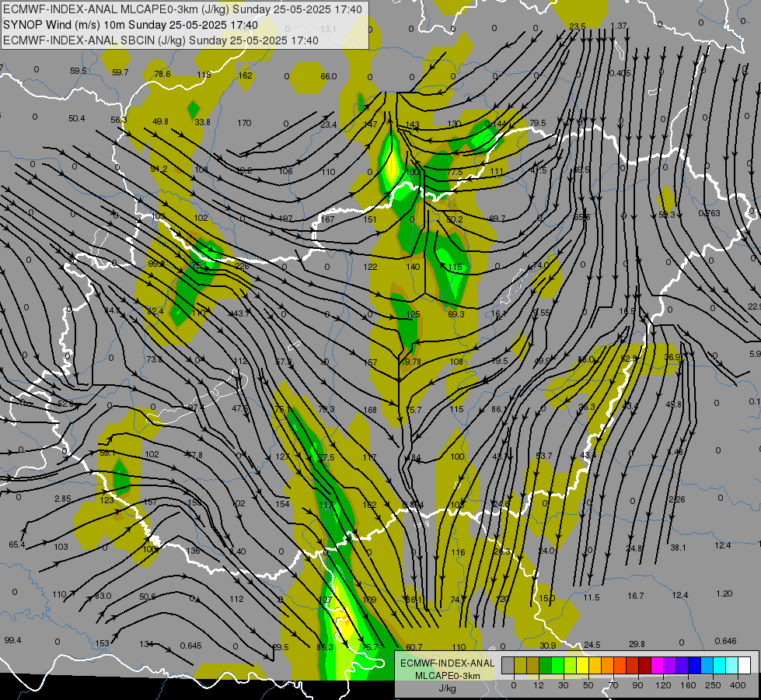Click the cyan legend swatch
Screen dimensions: 761x700
(x=721, y=665)
